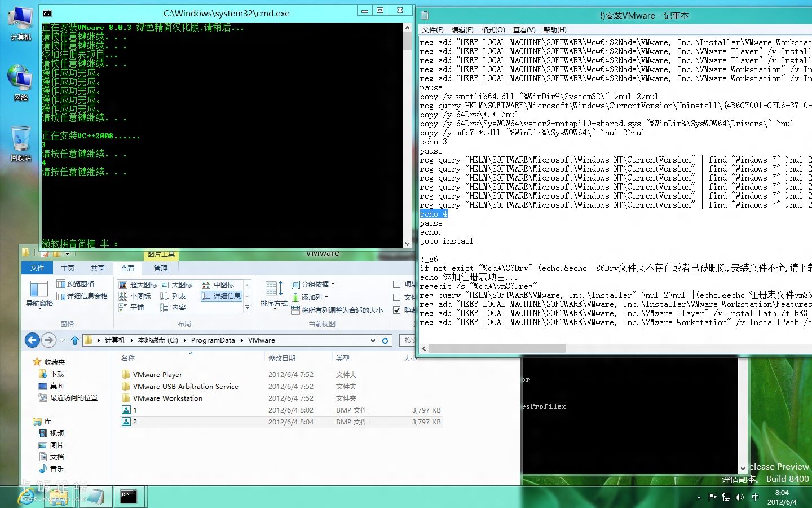The image size is (812, 508).
Task: Click the Explorer forward arrow button
Action: [49, 340]
